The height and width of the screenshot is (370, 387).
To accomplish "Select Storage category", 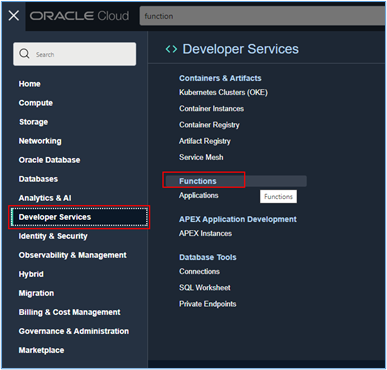I will pos(33,122).
